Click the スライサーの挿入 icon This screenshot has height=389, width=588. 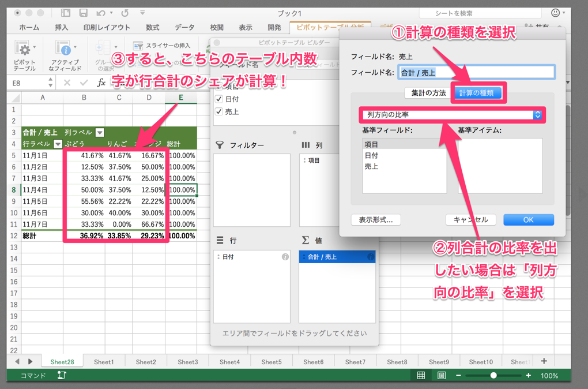(x=138, y=46)
